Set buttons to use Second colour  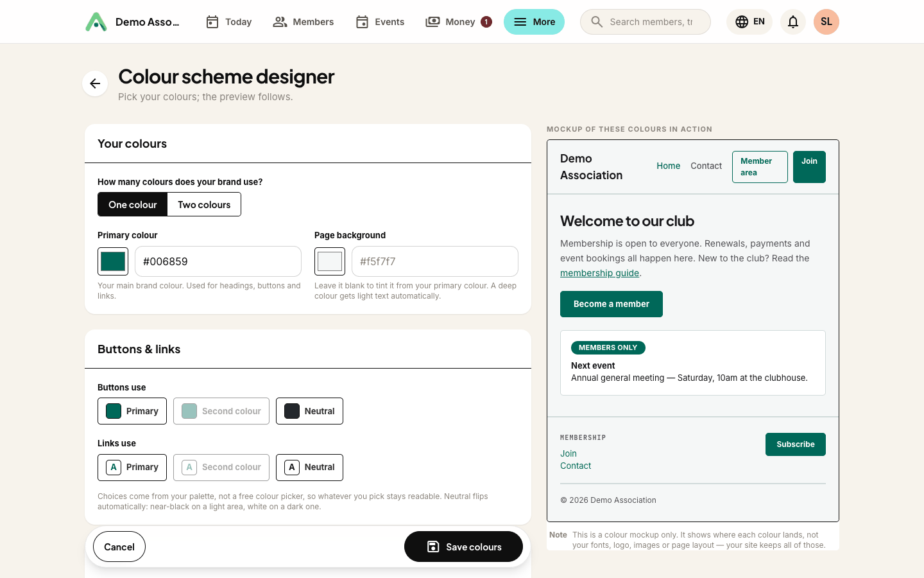(221, 411)
